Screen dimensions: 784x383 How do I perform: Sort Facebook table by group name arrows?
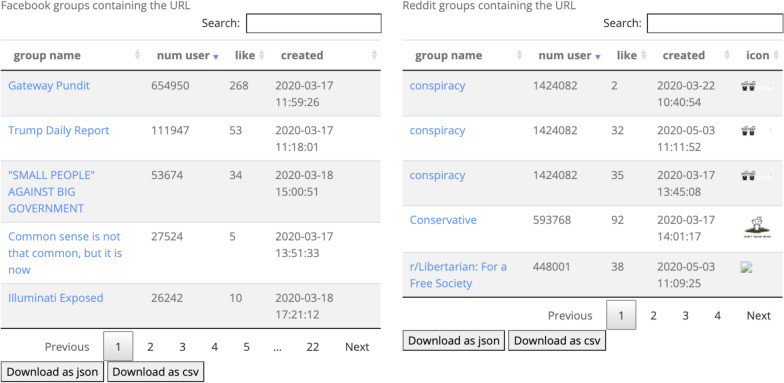138,56
